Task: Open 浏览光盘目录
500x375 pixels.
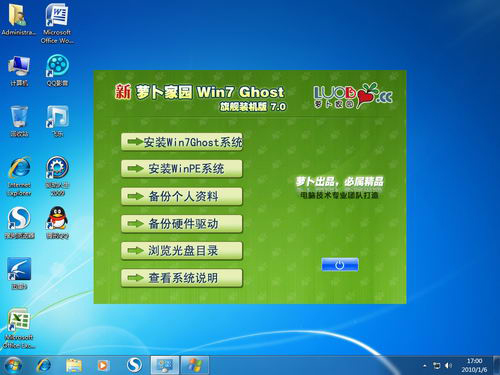Action: (182, 251)
